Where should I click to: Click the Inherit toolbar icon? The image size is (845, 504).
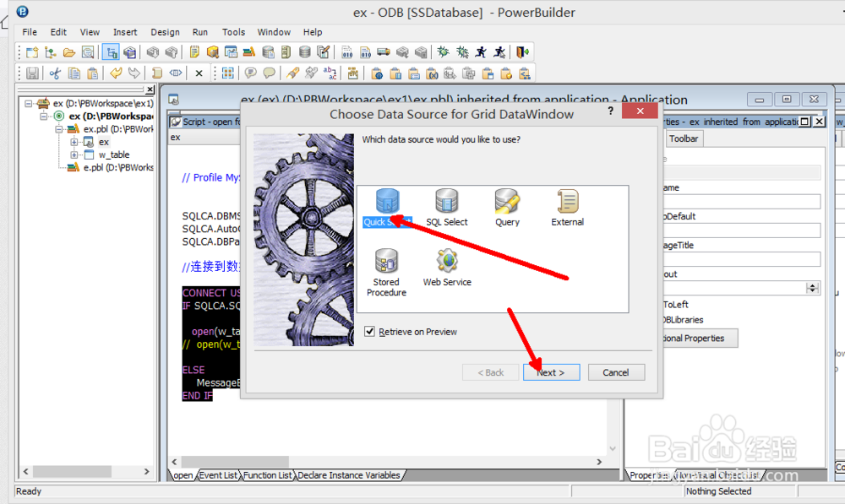51,52
